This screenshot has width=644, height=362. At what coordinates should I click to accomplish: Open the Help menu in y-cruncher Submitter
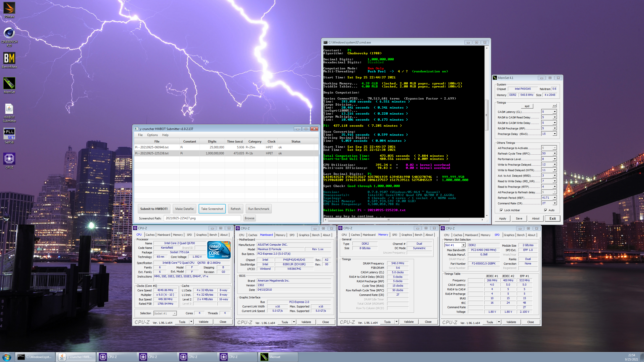coord(165,135)
